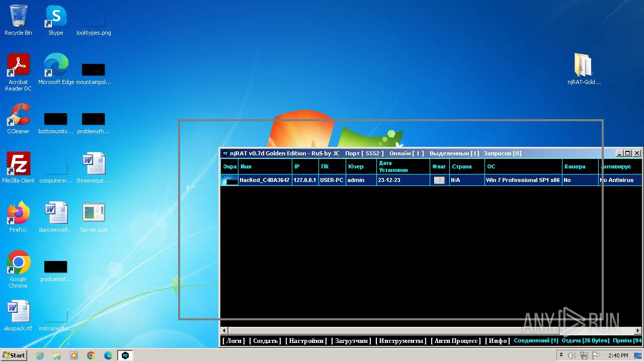Open the Start menu
The height and width of the screenshot is (362, 644).
14,355
